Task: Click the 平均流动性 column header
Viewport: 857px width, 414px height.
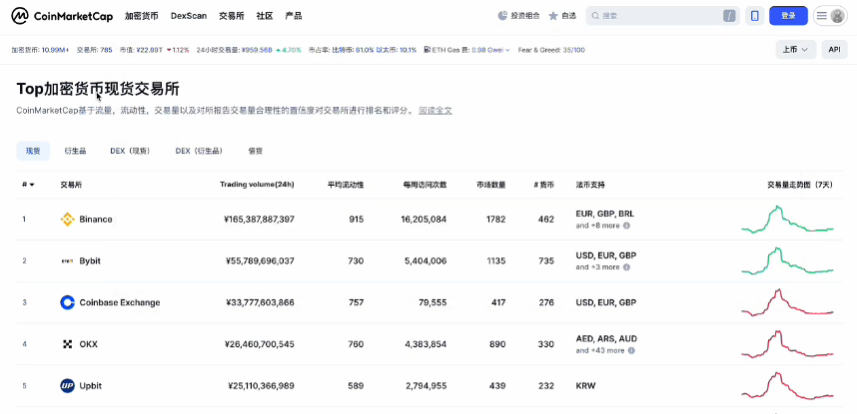Action: pyautogui.click(x=345, y=185)
